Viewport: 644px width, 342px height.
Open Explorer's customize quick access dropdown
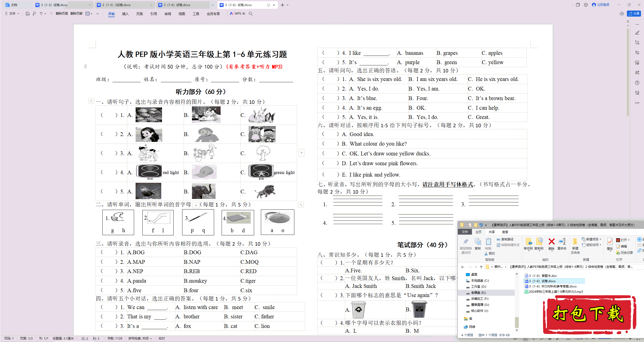(486, 225)
